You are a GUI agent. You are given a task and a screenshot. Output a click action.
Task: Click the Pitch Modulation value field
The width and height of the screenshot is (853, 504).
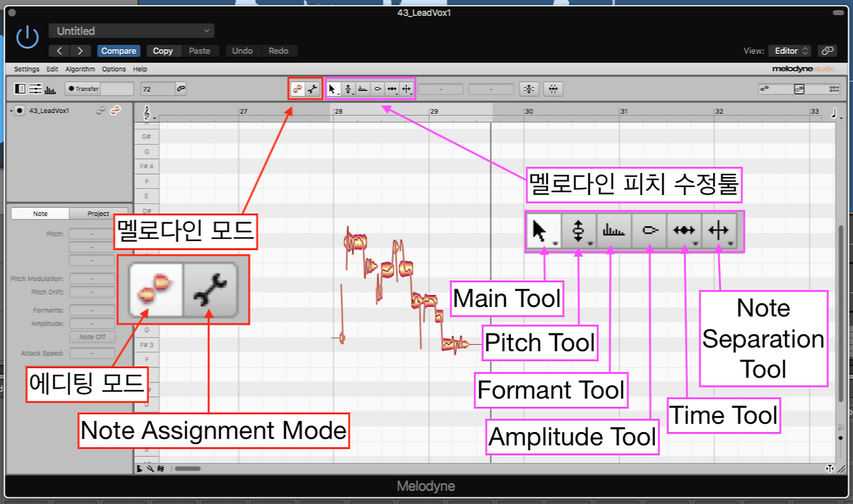pyautogui.click(x=92, y=279)
